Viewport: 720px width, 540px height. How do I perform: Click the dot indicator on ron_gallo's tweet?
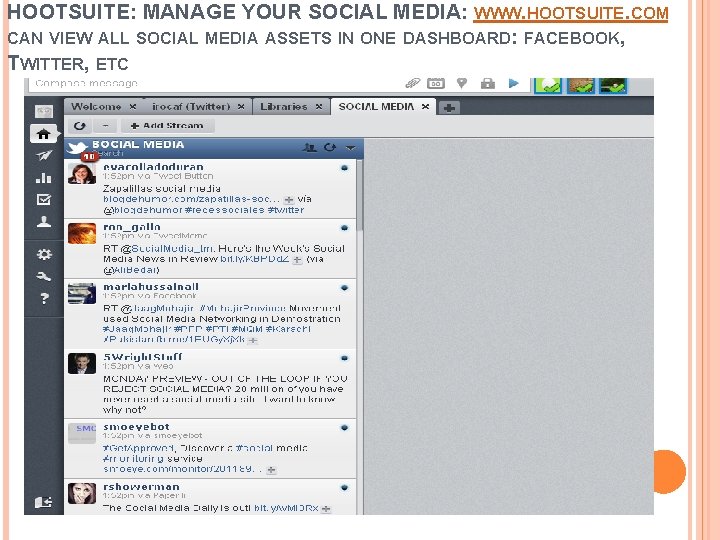(x=344, y=228)
